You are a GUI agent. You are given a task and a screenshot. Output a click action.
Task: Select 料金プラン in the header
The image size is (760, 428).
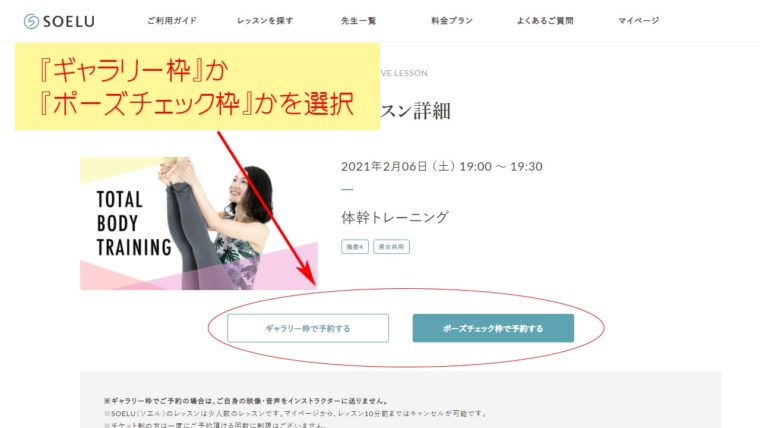(x=452, y=20)
